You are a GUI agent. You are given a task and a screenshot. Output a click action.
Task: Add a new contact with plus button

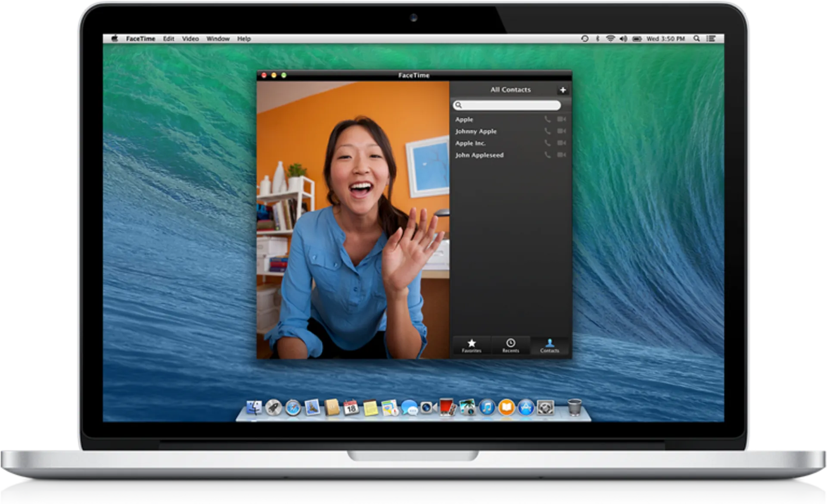point(563,90)
